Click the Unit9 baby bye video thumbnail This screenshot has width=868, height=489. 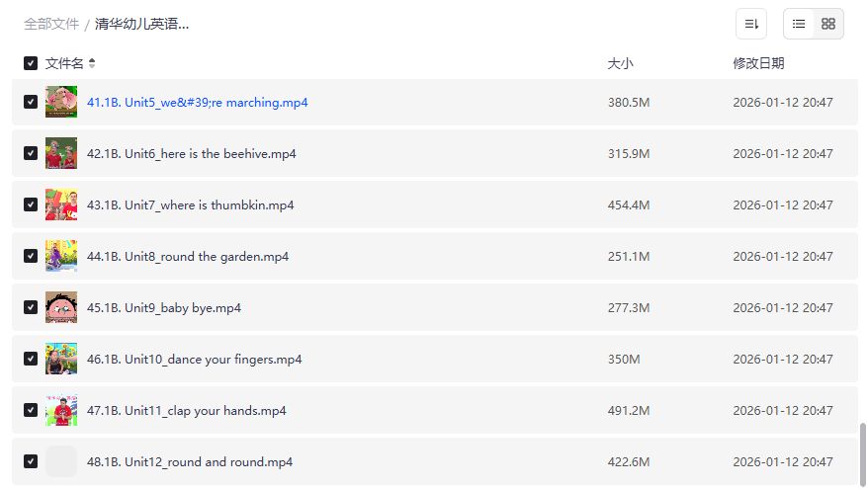point(61,308)
